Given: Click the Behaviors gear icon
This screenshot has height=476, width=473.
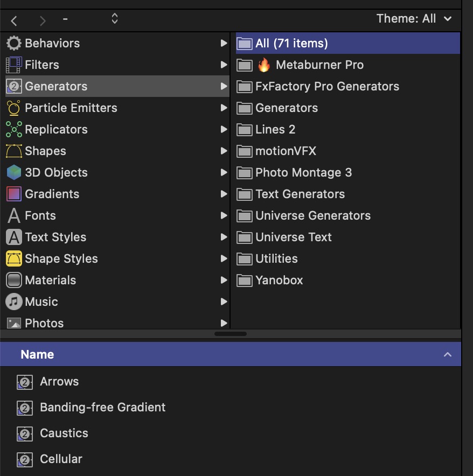Looking at the screenshot, I should (x=14, y=43).
